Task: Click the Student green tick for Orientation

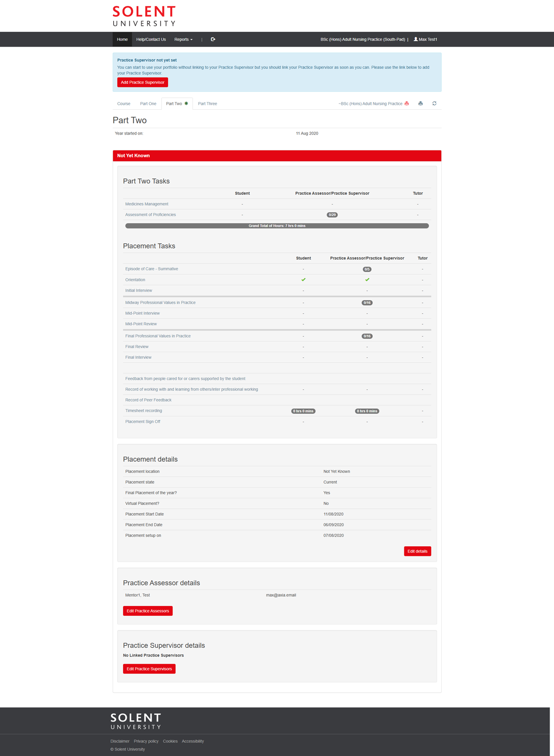Action: coord(303,280)
